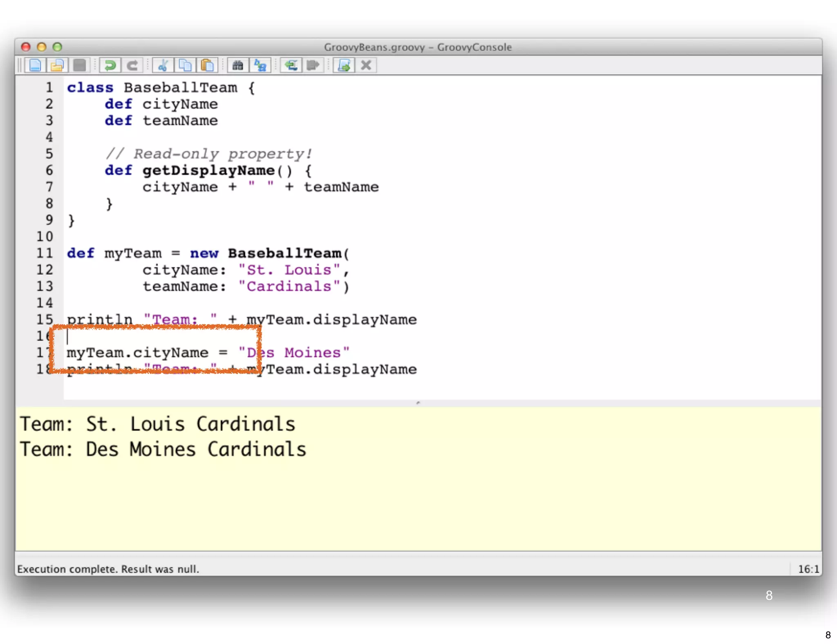Click the 16:1 cursor position indicator
Viewport: 837px width, 644px height.
(808, 569)
